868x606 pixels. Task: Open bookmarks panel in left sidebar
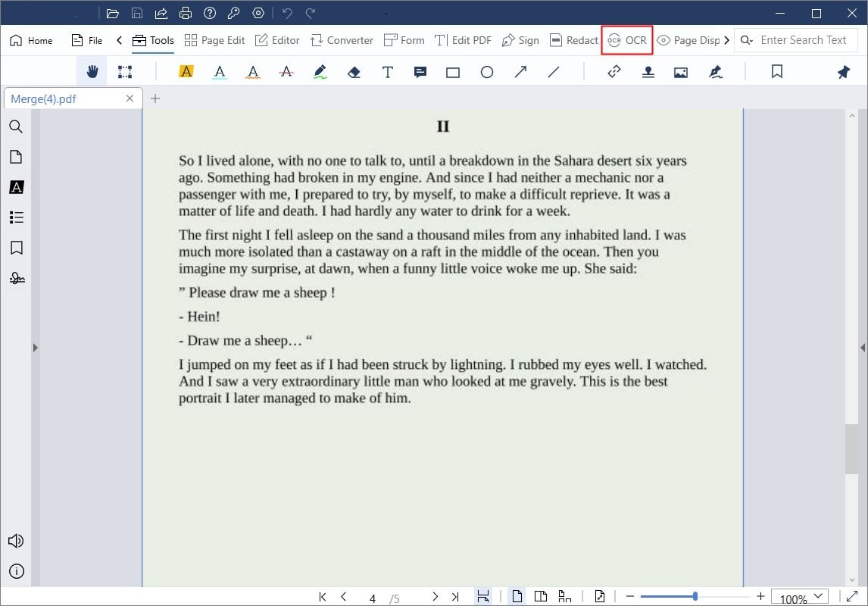pos(16,248)
